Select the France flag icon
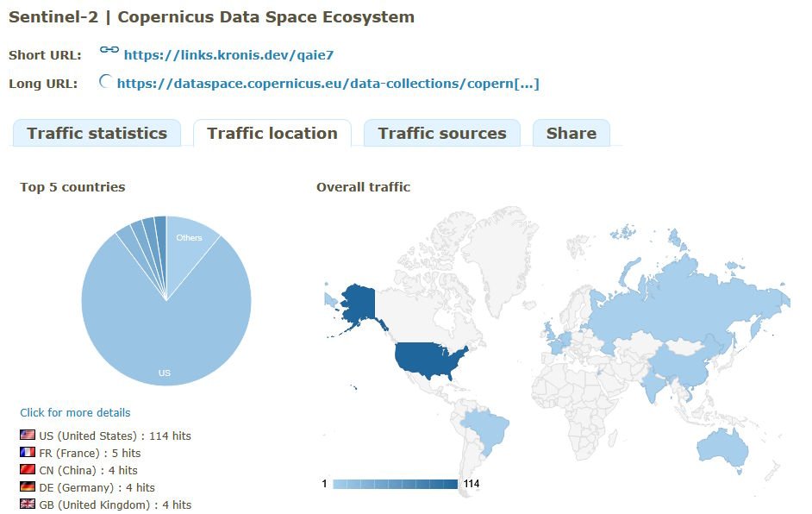812x514 pixels. [x=27, y=453]
